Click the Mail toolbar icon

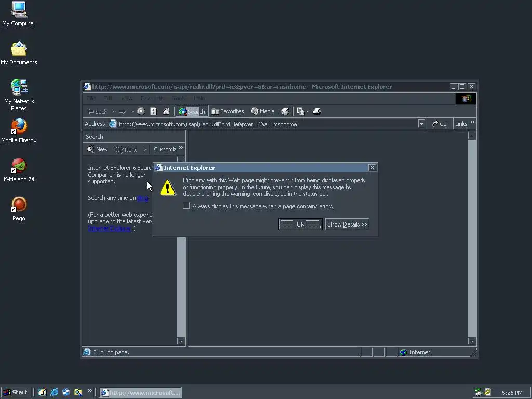[300, 111]
